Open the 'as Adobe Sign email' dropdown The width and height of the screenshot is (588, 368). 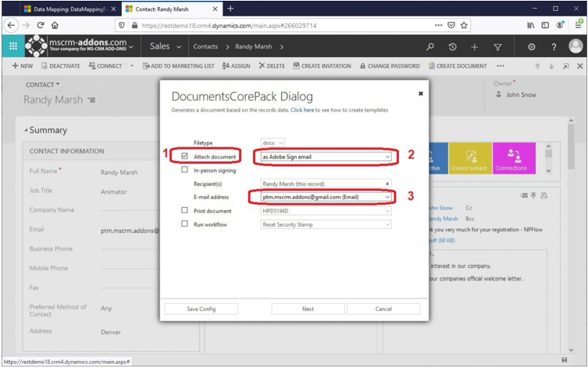[326, 157]
